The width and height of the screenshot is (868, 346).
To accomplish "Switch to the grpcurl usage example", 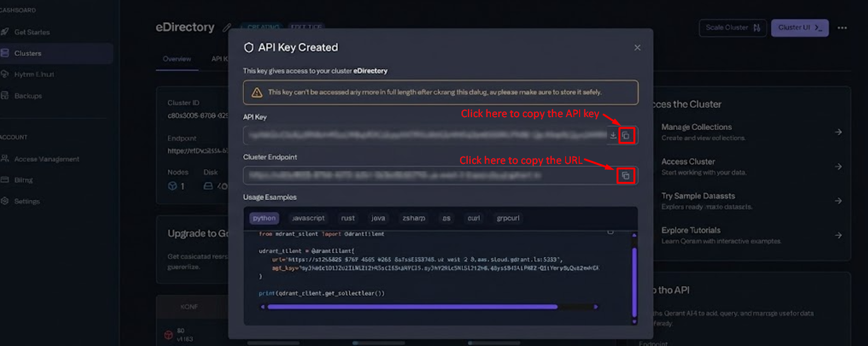I will (508, 218).
